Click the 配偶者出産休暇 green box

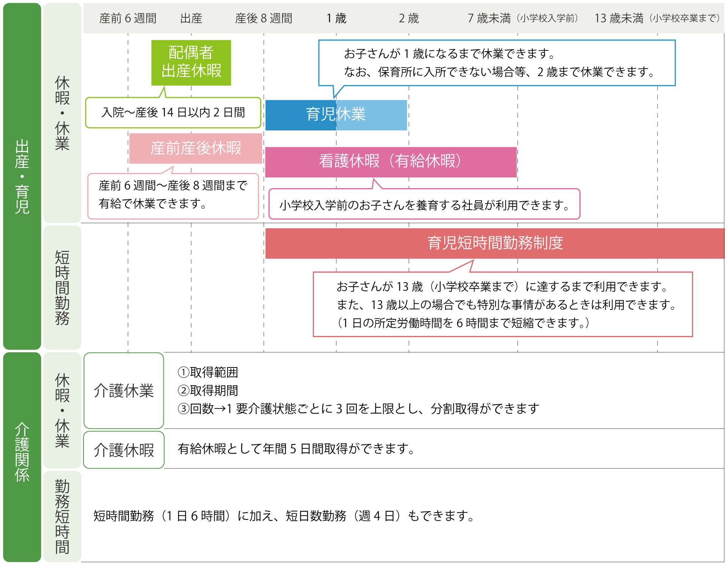191,63
